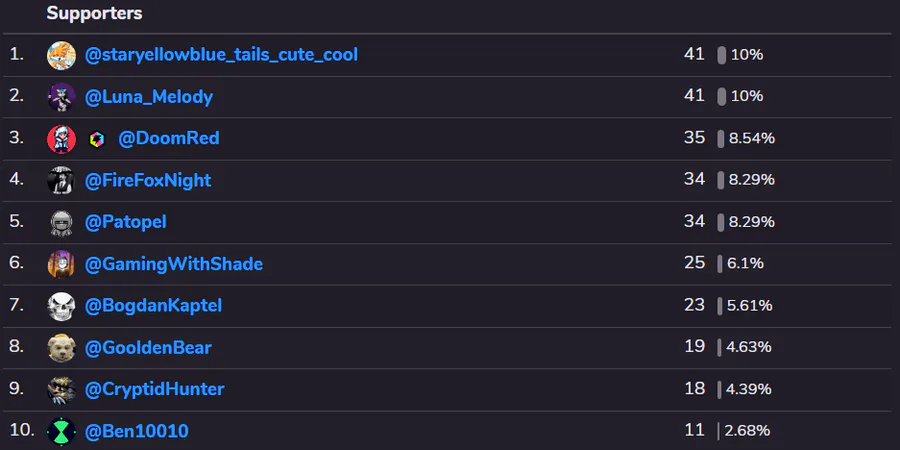Click the hexagon badge beside DoomRed
Image resolution: width=900 pixels, height=450 pixels.
(x=96, y=139)
